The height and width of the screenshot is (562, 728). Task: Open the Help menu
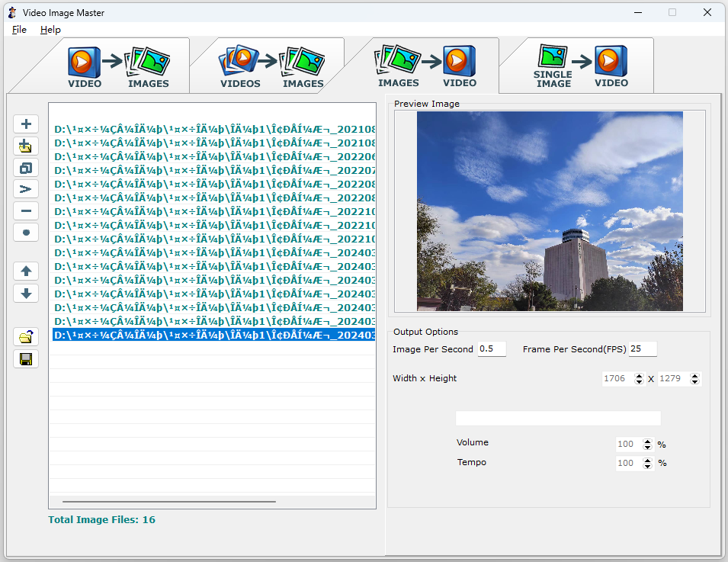(50, 30)
